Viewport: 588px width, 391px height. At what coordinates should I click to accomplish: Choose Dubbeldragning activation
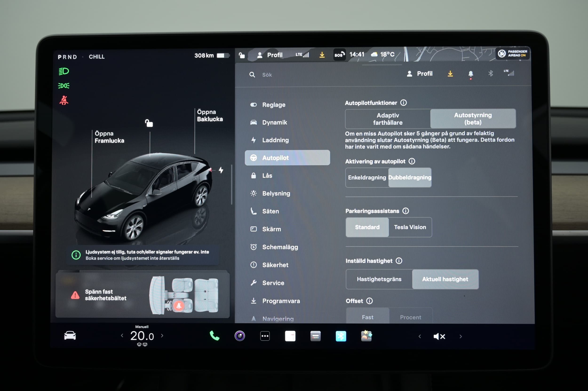pyautogui.click(x=410, y=177)
